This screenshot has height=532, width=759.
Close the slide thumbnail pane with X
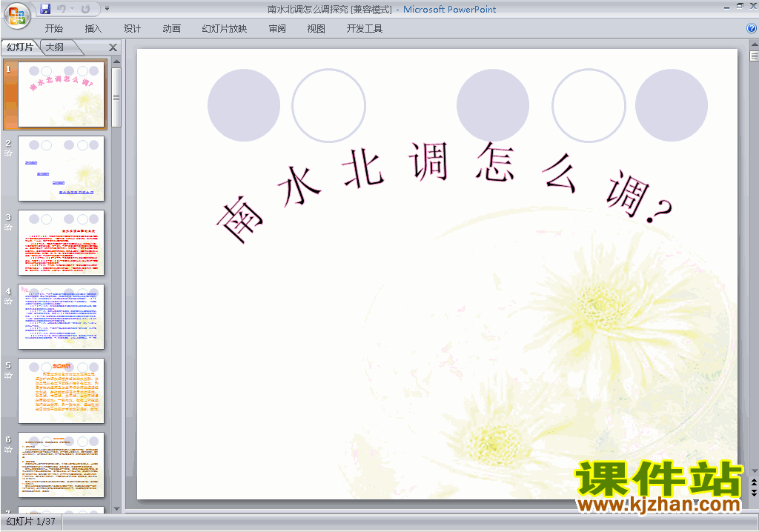point(113,47)
